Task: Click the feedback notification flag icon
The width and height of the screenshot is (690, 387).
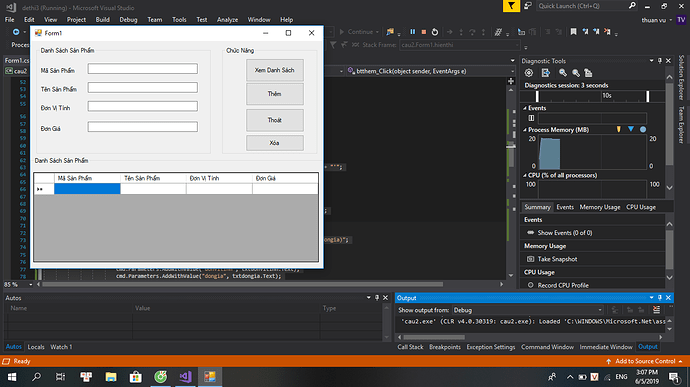Action: pos(511,6)
